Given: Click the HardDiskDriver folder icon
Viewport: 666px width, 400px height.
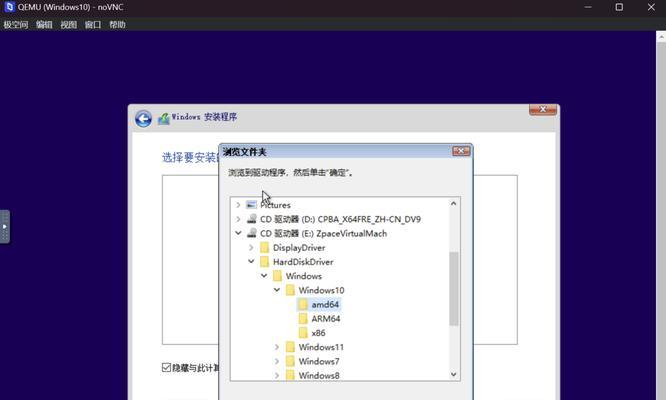Looking at the screenshot, I should pos(265,262).
